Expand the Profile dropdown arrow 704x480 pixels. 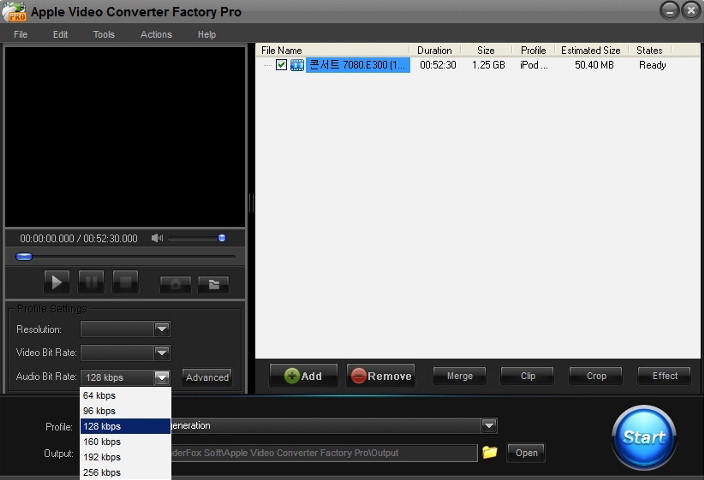click(488, 426)
